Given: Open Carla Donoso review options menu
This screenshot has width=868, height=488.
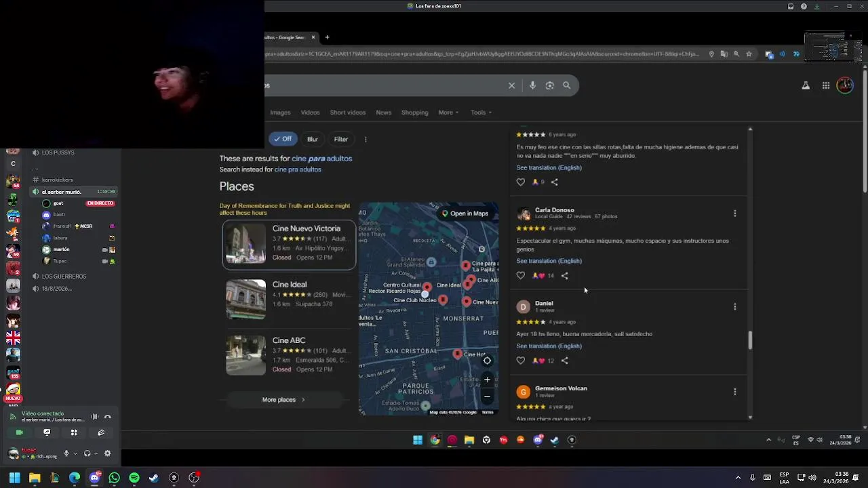Looking at the screenshot, I should (x=734, y=213).
